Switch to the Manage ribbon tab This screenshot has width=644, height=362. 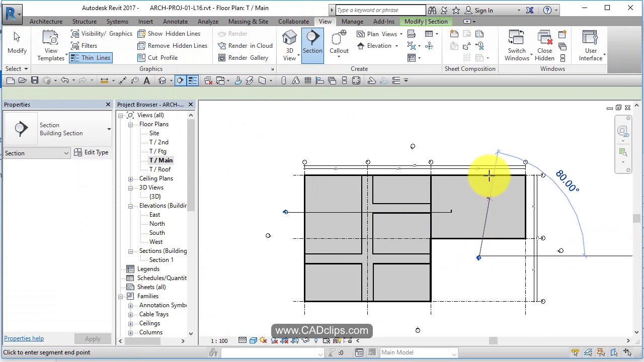click(352, 22)
